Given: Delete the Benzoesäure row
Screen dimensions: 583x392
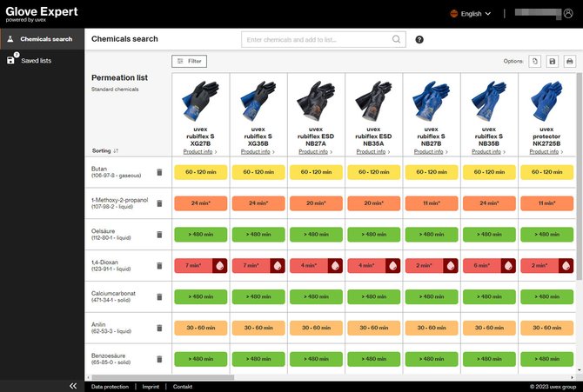Looking at the screenshot, I should click(x=159, y=359).
